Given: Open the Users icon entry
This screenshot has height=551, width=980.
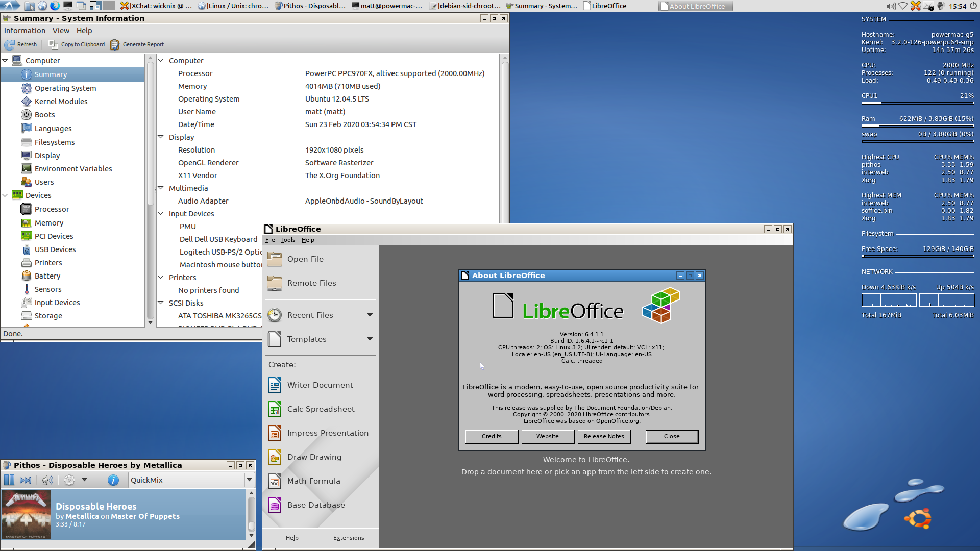Looking at the screenshot, I should [27, 182].
